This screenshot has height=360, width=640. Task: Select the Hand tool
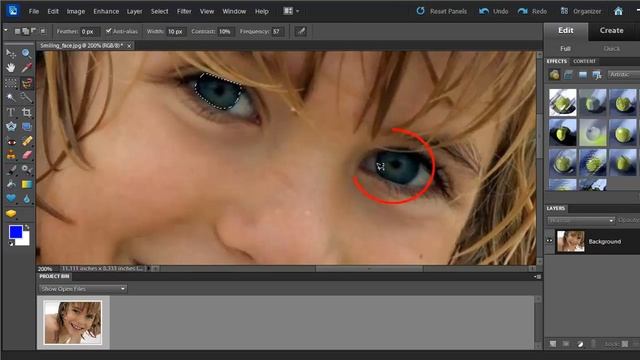click(x=11, y=68)
